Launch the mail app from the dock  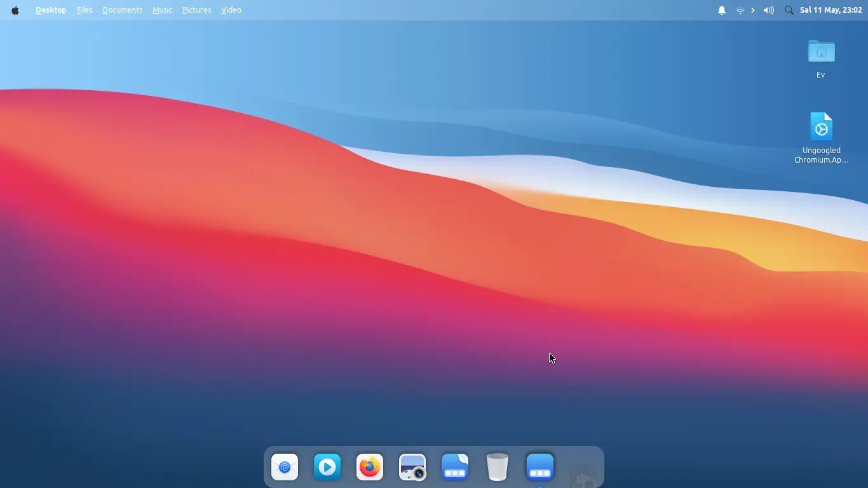285,467
